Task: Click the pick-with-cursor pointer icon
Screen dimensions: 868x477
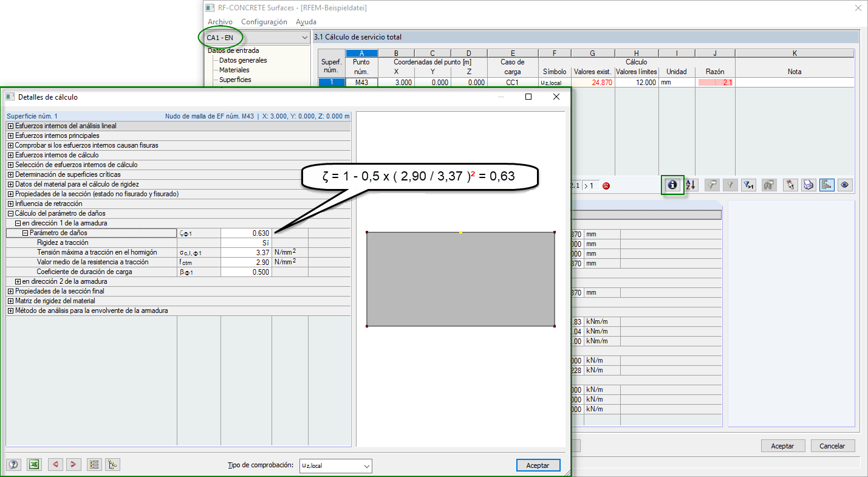Action: pyautogui.click(x=790, y=185)
